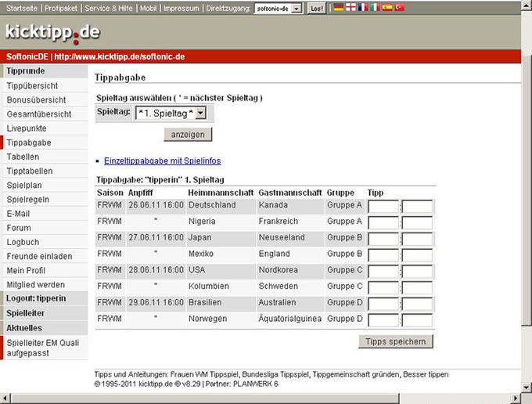This screenshot has height=404, width=532.
Task: Open Tabellen in the sidebar
Action: coord(45,157)
